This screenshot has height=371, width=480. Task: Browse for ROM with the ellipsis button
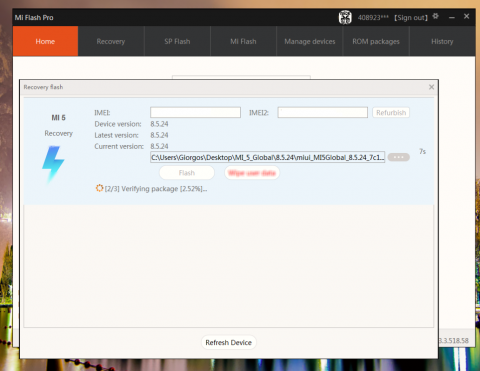point(399,157)
